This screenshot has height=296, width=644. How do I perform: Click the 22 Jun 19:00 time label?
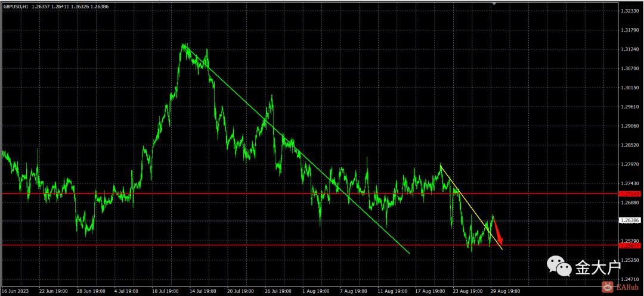click(x=53, y=291)
